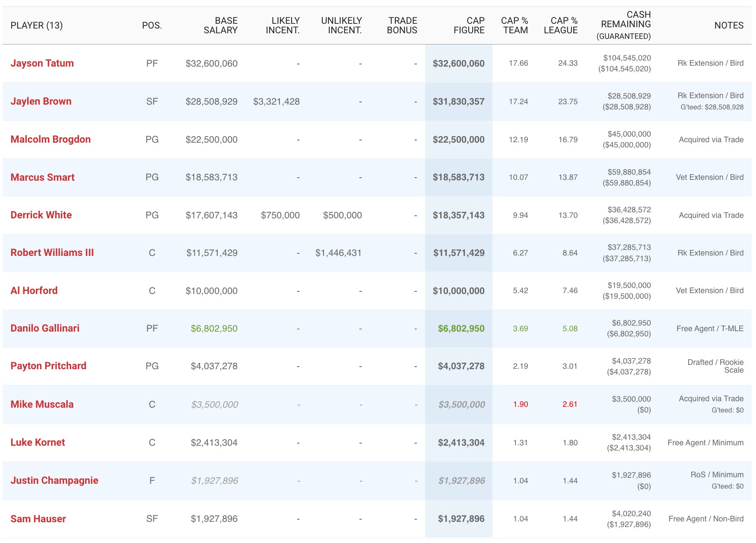Open the Robert Williams III link
This screenshot has width=756, height=543.
click(52, 252)
